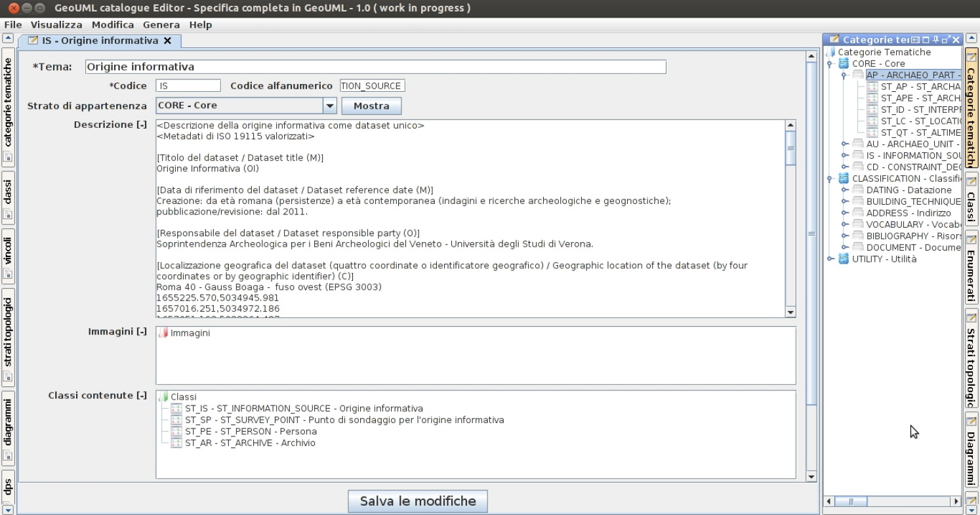Click the UTILITY stratum database icon

pos(844,259)
